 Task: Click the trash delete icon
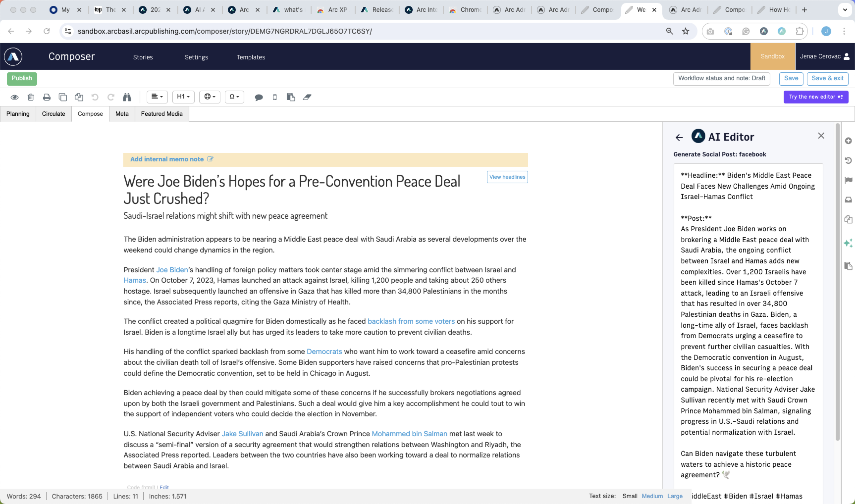tap(30, 97)
